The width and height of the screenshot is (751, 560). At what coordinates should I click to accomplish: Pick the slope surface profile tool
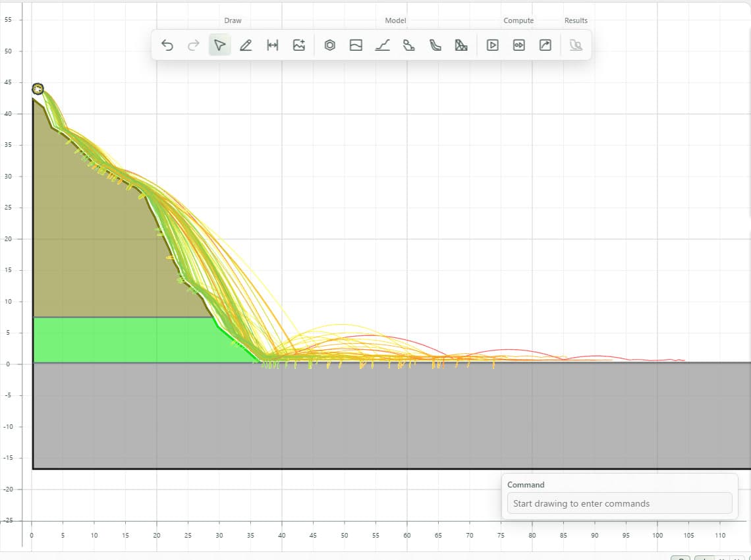(382, 45)
